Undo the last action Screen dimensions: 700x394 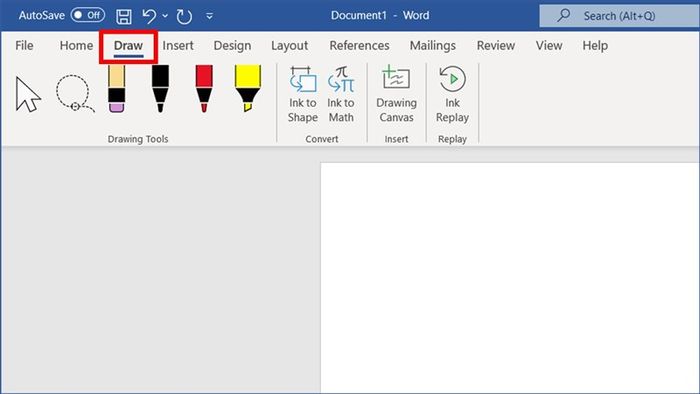point(149,17)
